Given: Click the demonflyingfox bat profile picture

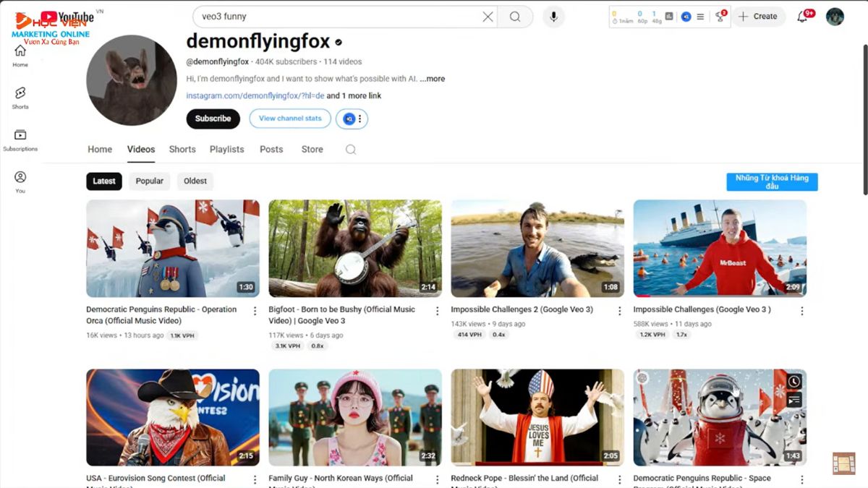Looking at the screenshot, I should point(132,80).
